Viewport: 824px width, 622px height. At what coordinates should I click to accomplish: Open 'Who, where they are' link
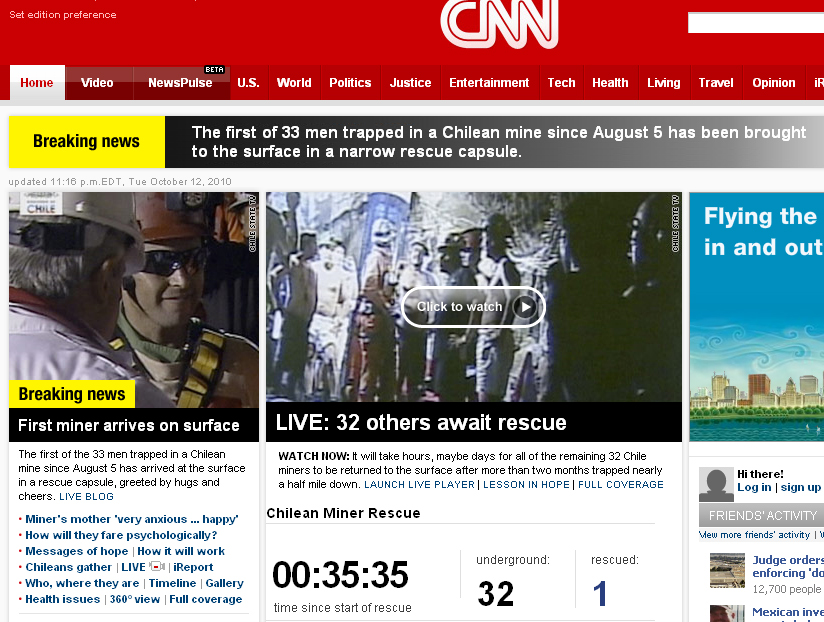point(82,583)
